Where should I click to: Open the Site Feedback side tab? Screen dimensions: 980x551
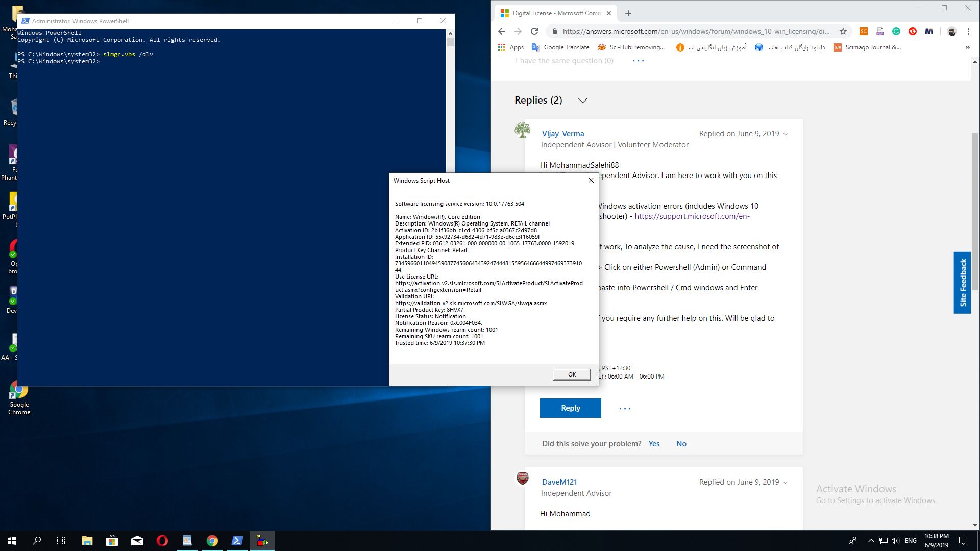pos(963,283)
